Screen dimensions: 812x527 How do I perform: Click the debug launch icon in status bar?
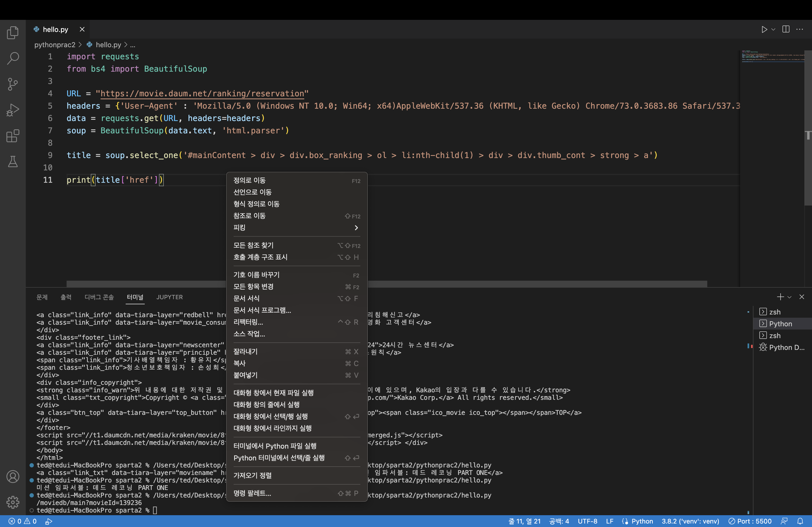click(x=49, y=521)
